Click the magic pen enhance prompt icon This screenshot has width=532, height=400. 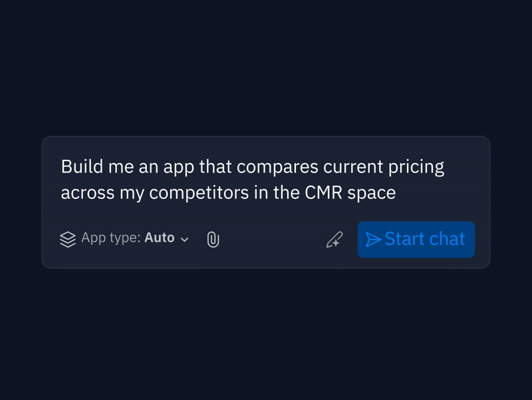click(334, 240)
